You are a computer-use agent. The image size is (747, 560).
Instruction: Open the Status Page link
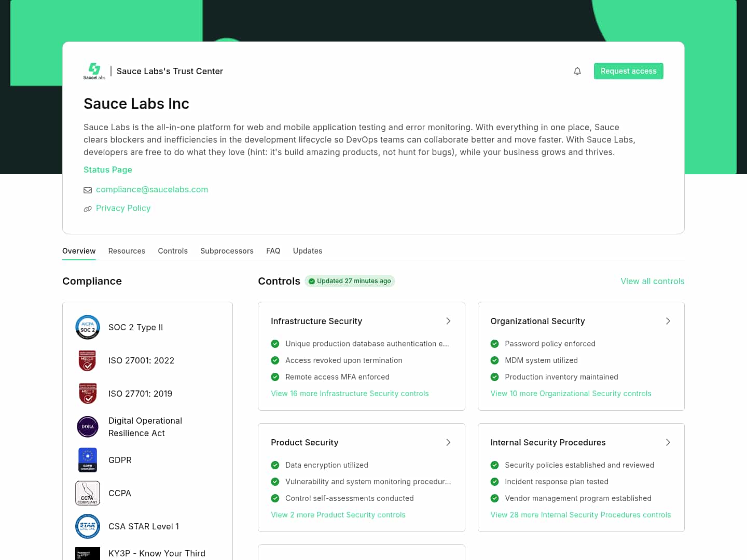tap(108, 170)
